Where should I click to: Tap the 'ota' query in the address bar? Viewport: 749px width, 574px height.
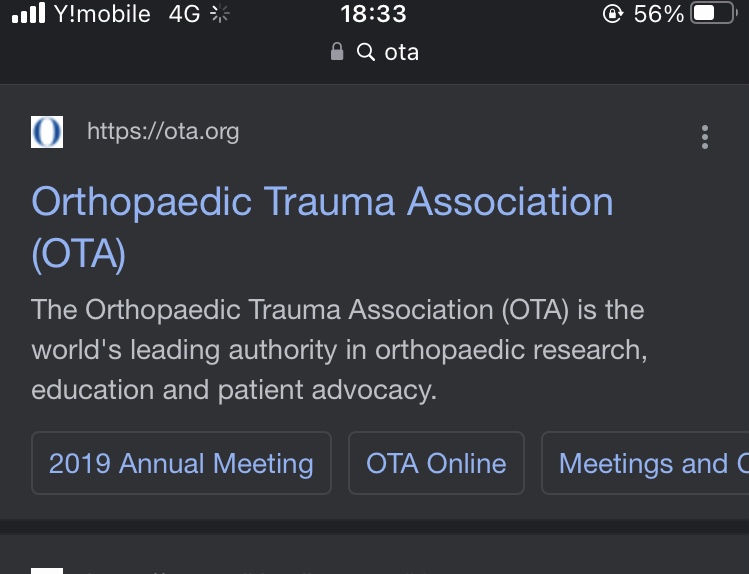[401, 52]
